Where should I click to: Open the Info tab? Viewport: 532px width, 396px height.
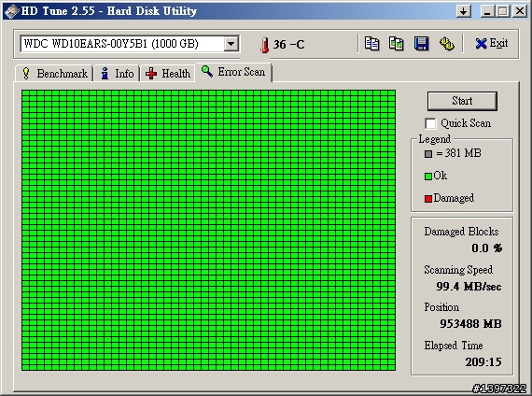117,74
